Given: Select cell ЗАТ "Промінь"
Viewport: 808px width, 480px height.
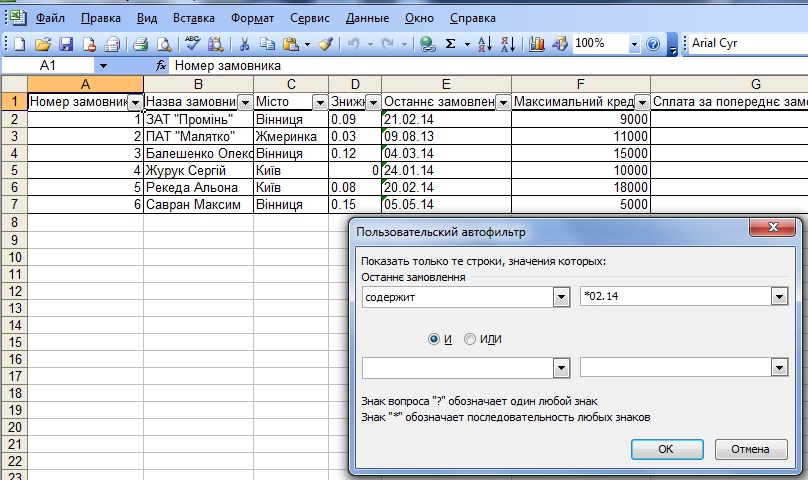Looking at the screenshot, I should tap(198, 119).
